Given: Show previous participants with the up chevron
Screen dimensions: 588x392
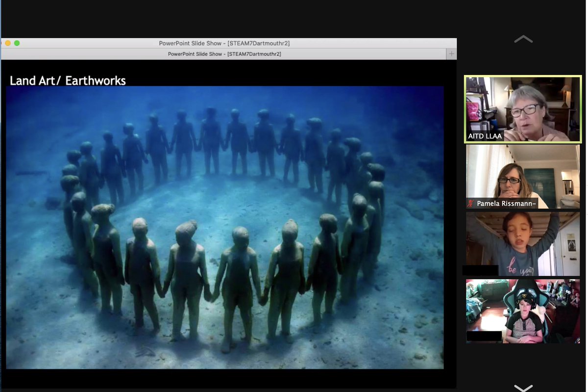Looking at the screenshot, I should click(x=523, y=39).
